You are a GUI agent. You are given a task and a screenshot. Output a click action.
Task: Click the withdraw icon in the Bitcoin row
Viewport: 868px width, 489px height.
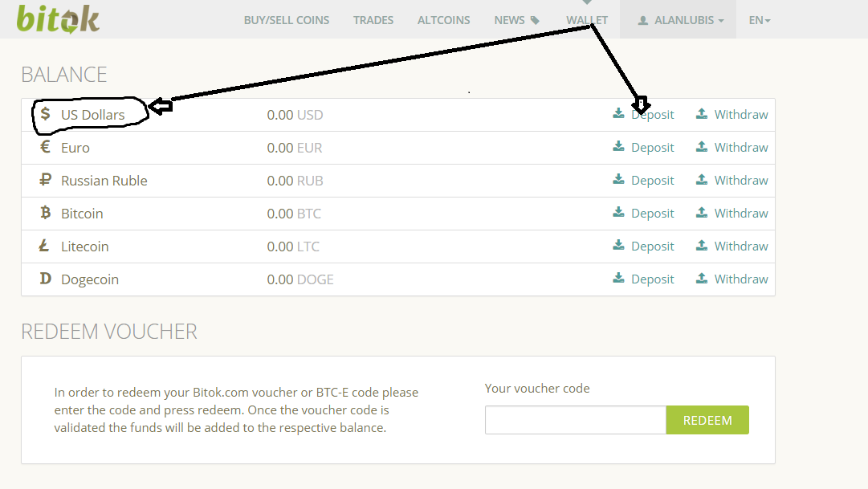click(701, 212)
